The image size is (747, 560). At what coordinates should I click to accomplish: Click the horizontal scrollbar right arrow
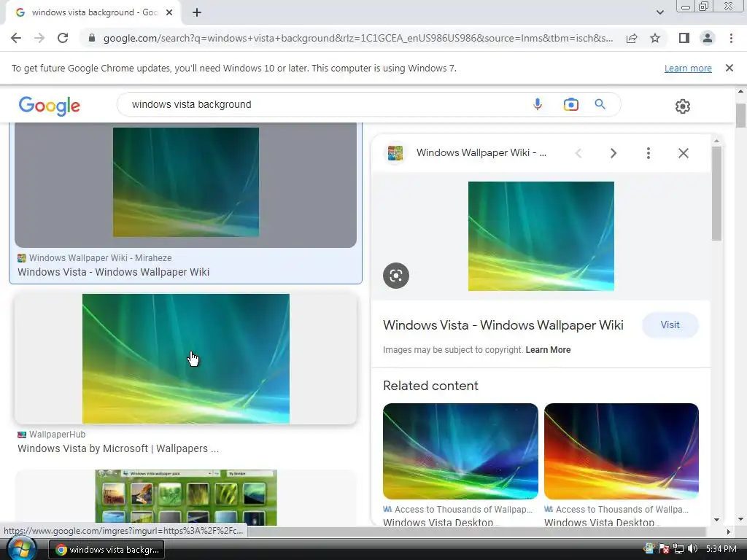pyautogui.click(x=728, y=532)
